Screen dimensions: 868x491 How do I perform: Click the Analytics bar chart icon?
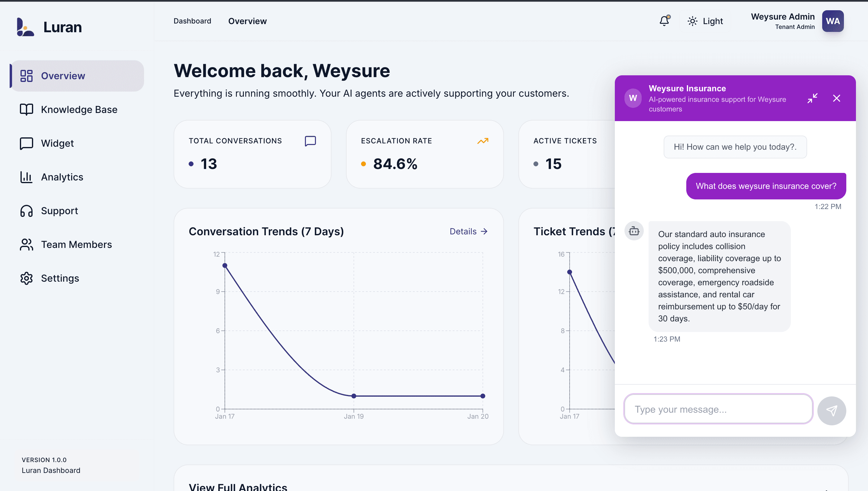click(26, 177)
